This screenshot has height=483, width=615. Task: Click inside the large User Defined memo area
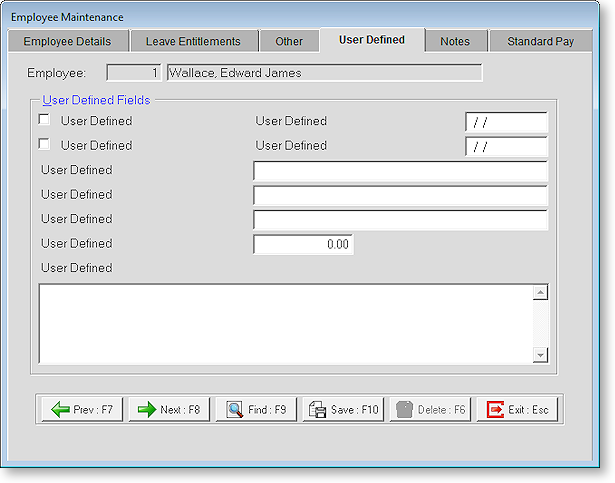[x=285, y=323]
